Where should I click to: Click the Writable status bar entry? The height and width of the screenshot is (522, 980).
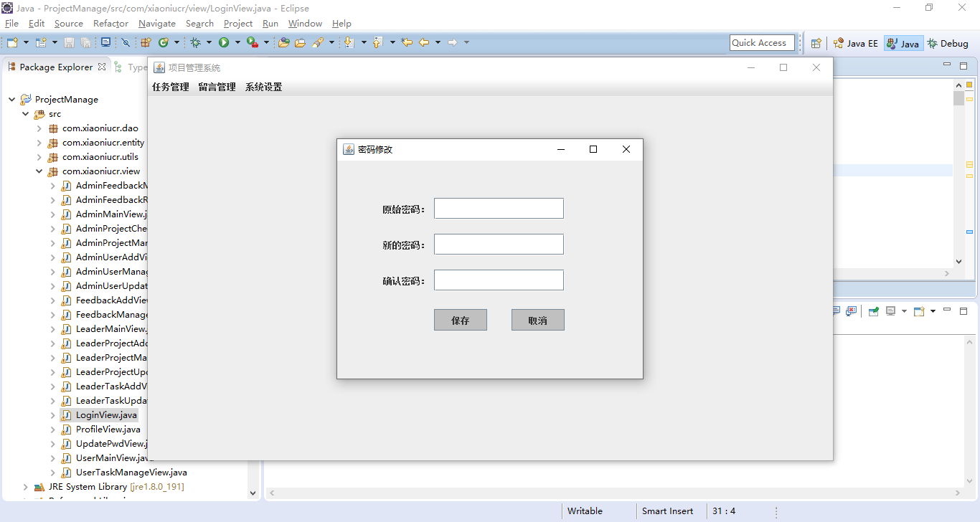pyautogui.click(x=585, y=511)
